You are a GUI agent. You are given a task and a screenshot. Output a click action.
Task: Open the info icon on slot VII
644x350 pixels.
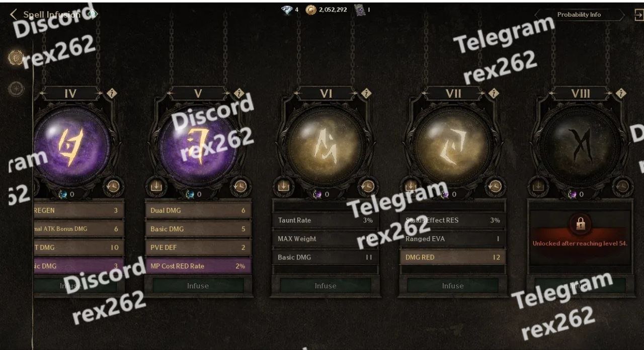tap(494, 94)
